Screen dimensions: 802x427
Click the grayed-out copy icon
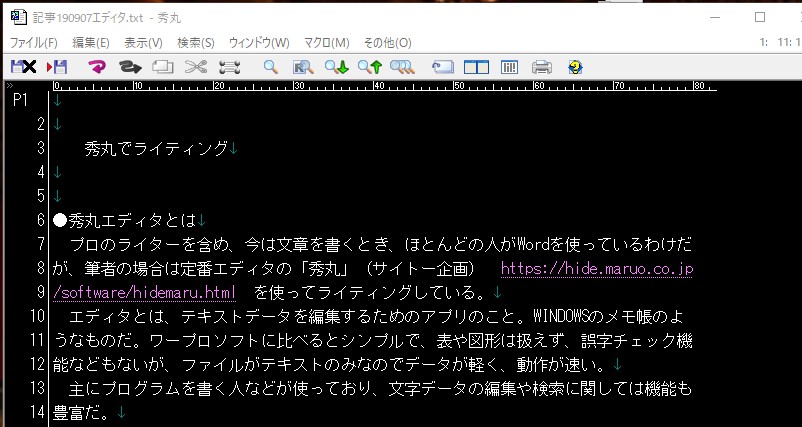point(163,66)
